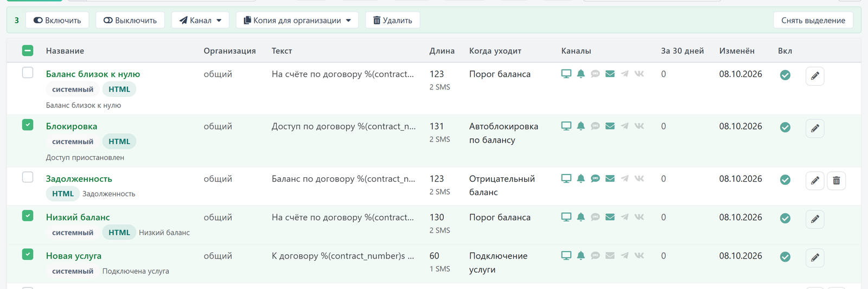The image size is (868, 289).
Task: Click the Удалить button
Action: [393, 20]
